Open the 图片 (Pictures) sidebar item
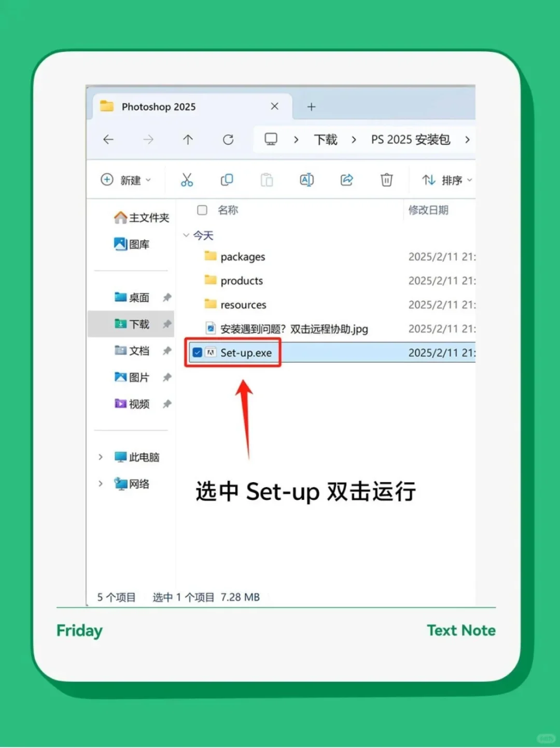This screenshot has height=748, width=560. coord(139,377)
